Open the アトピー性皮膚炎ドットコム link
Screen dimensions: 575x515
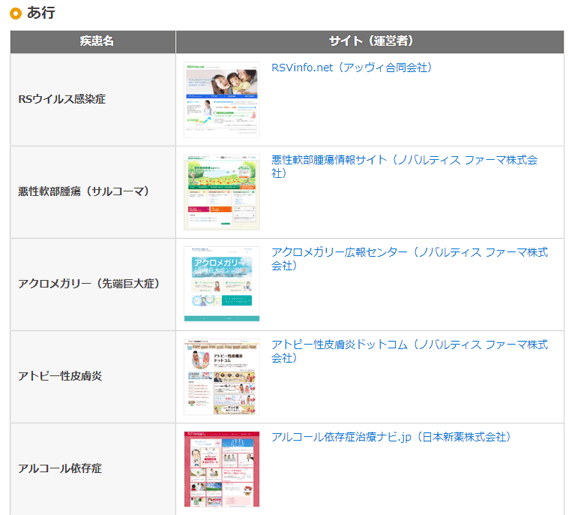(409, 351)
